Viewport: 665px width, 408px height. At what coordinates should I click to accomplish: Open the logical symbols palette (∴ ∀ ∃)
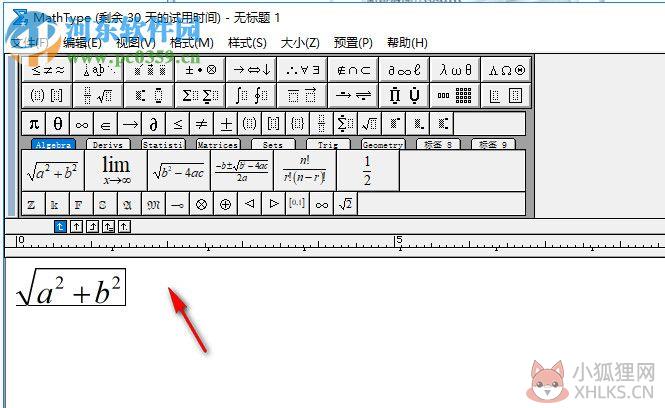point(302,70)
